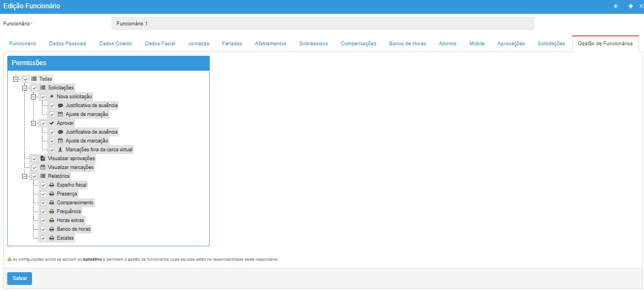The image size is (644, 291).
Task: Collapse the Aprovar tree node
Action: pos(34,123)
